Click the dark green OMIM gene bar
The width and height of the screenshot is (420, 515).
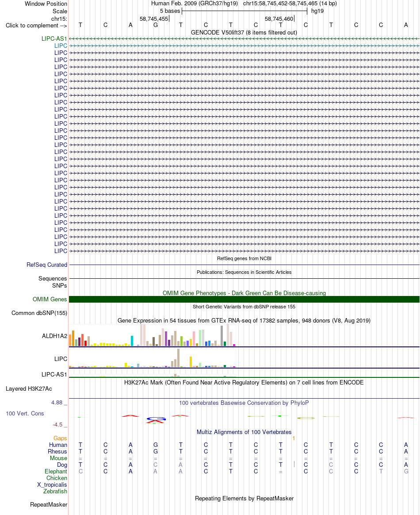244,299
